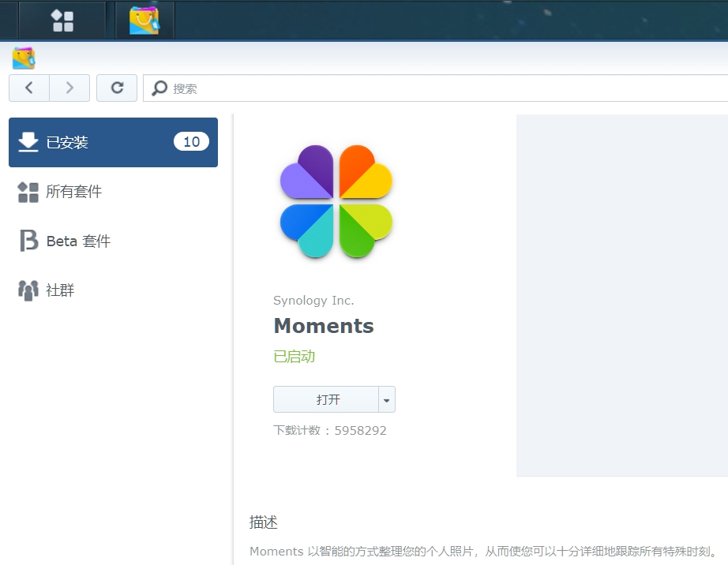Click the 已启动 status text
Viewport: 728px width, 565px height.
click(x=294, y=357)
